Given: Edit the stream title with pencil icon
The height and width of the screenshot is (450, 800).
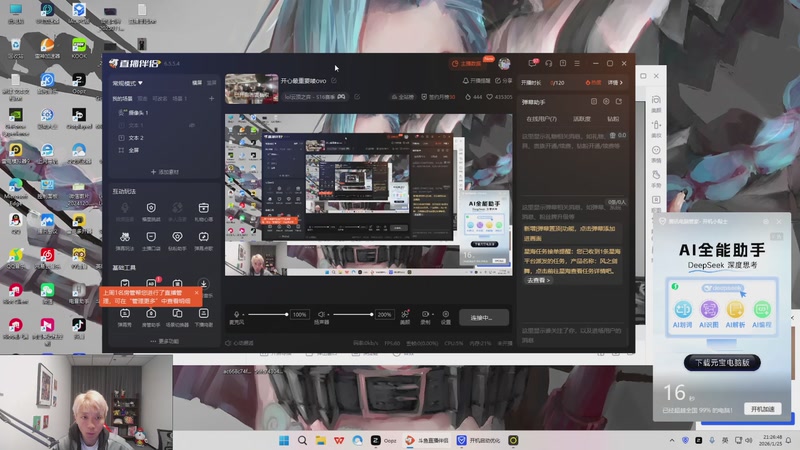Looking at the screenshot, I should tap(334, 81).
